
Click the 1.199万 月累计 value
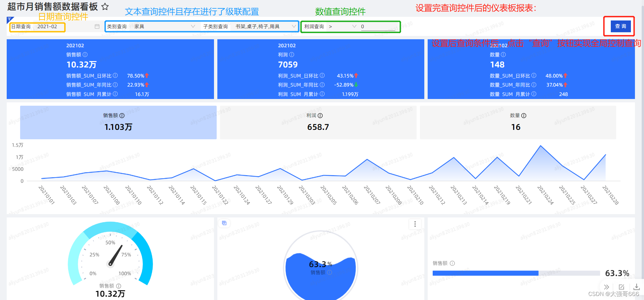350,94
